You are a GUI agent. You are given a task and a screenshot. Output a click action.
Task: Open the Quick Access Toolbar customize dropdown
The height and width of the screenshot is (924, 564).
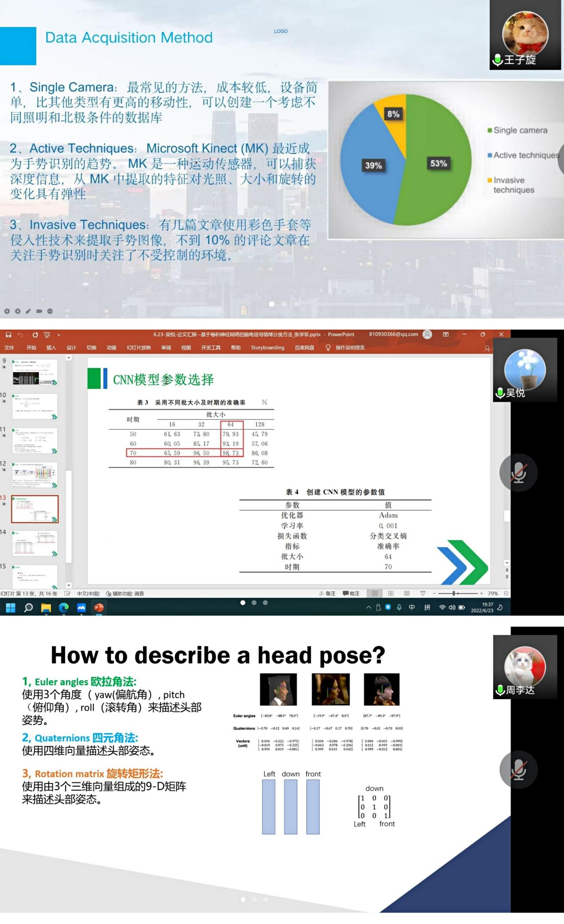pos(59,335)
